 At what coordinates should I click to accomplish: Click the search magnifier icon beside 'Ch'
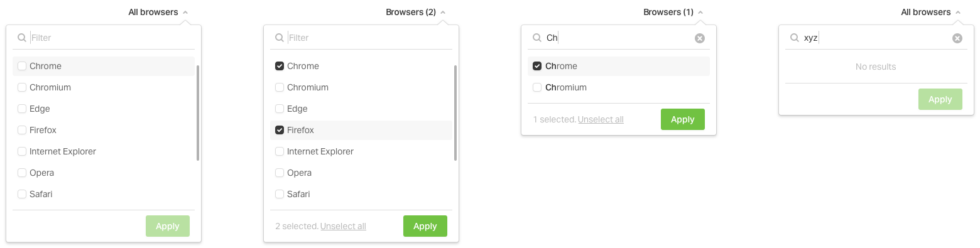click(536, 38)
